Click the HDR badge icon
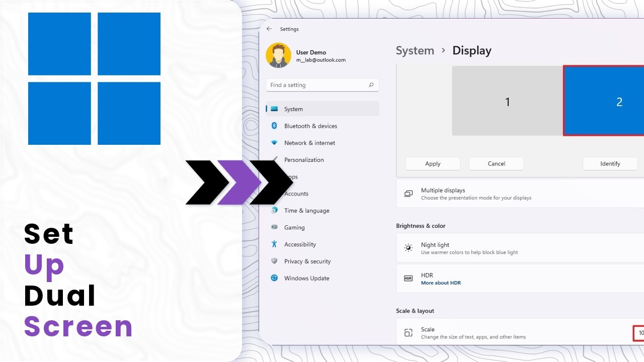This screenshot has height=362, width=644. 409,278
